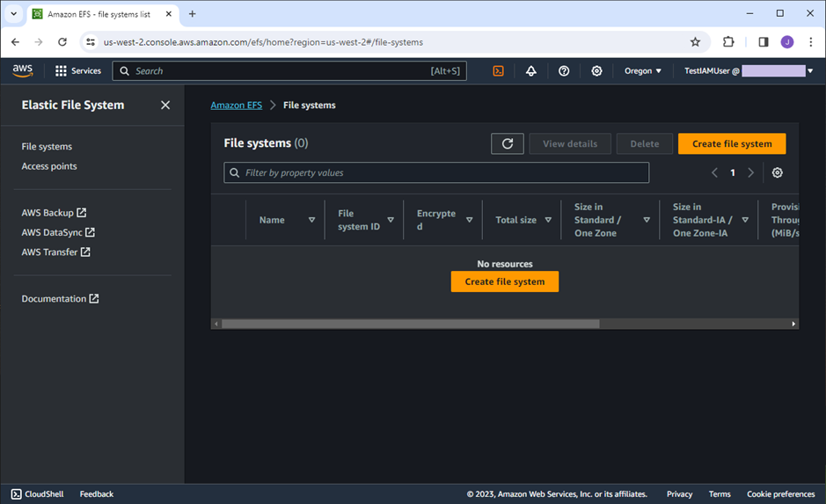The image size is (826, 504).
Task: Open the Terms footer link
Action: pyautogui.click(x=720, y=494)
